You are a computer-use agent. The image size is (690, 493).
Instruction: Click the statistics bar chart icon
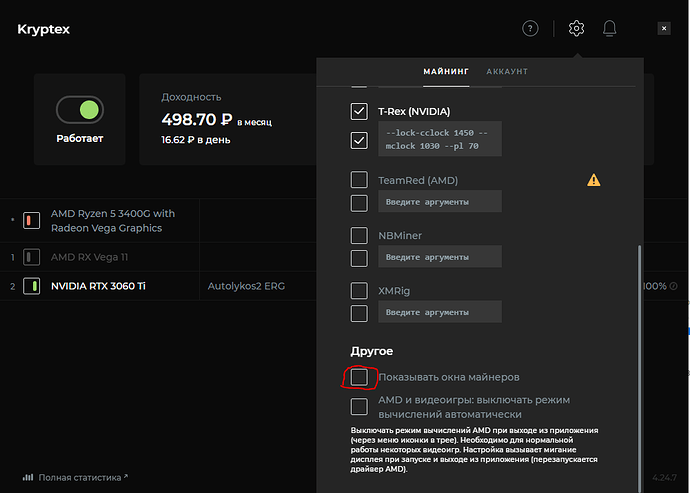click(28, 477)
